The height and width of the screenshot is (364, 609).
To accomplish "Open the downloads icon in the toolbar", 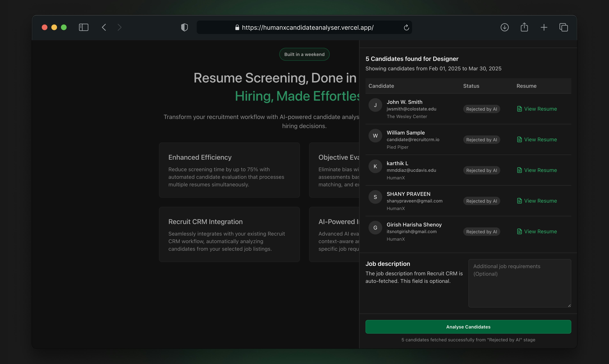I will click(504, 27).
